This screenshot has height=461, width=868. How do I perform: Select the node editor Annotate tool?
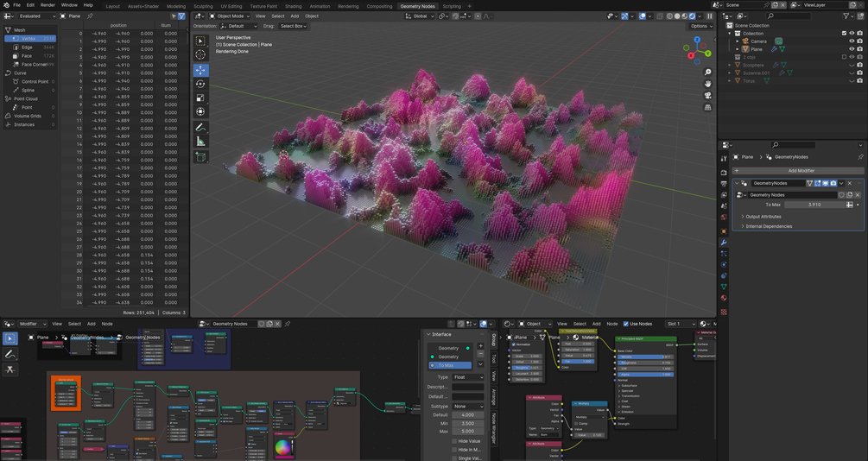pos(10,354)
